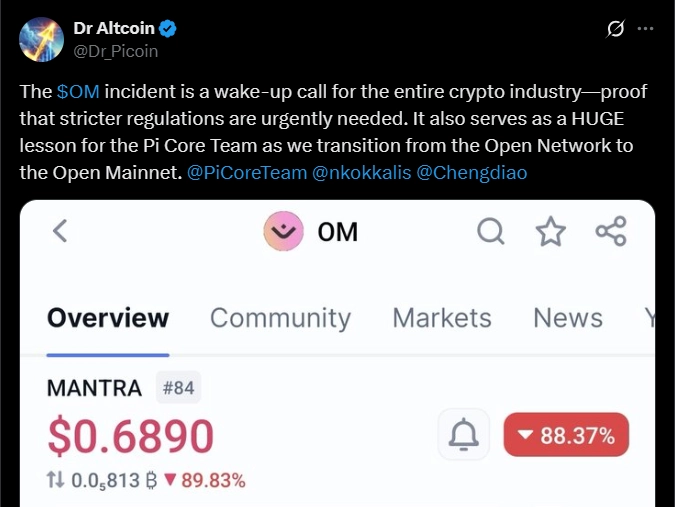Open the @nkokkalis mention
The image size is (675, 507).
click(x=362, y=173)
